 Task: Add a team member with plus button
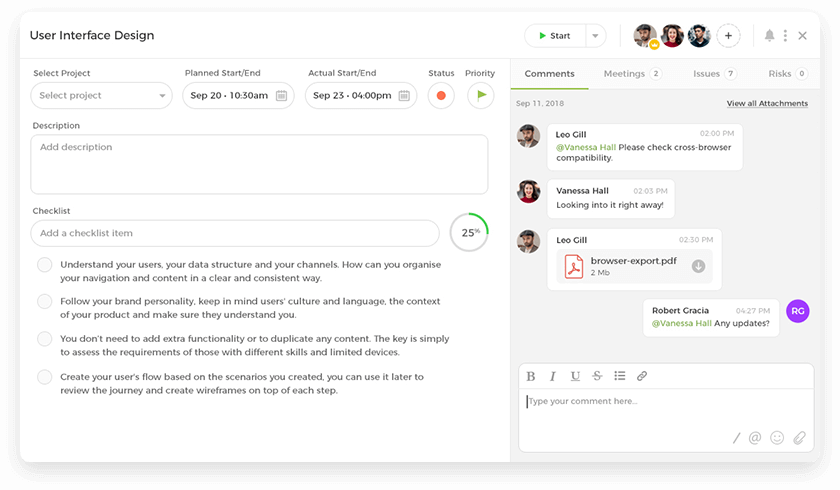pos(728,36)
